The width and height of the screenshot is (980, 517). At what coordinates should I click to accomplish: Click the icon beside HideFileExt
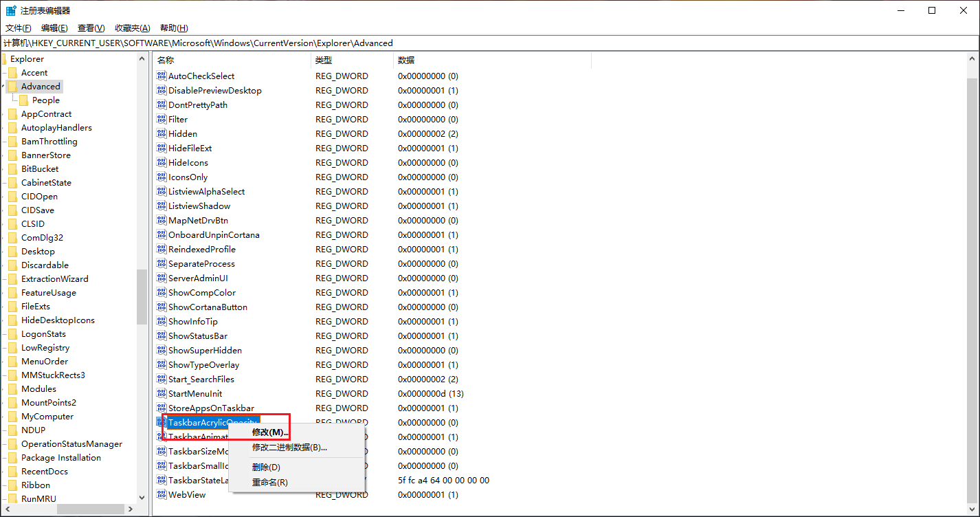(x=162, y=148)
